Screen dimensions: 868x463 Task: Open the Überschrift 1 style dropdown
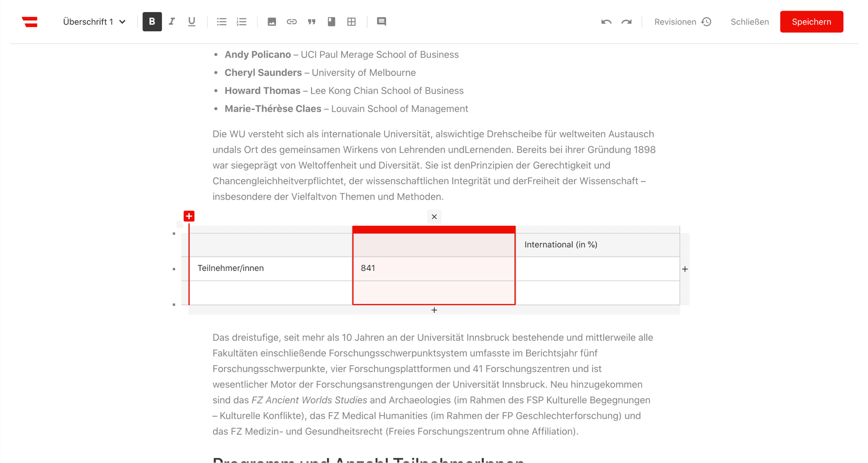pos(94,22)
